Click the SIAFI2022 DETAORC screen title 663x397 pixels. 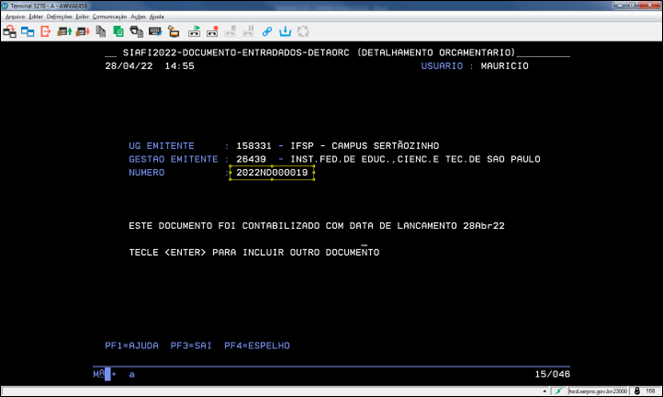[x=319, y=53]
